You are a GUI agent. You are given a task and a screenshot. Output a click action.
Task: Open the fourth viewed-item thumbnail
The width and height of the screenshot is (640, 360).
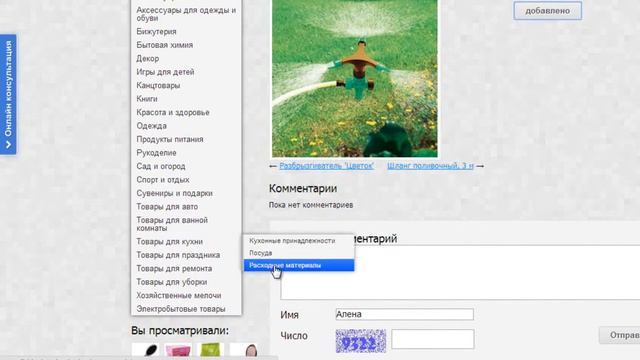[243, 350]
